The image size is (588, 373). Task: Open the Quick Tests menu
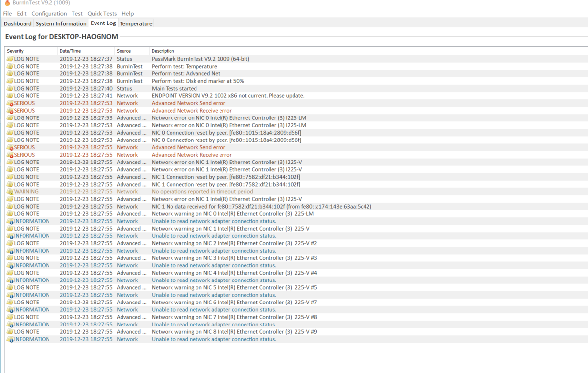pyautogui.click(x=102, y=14)
